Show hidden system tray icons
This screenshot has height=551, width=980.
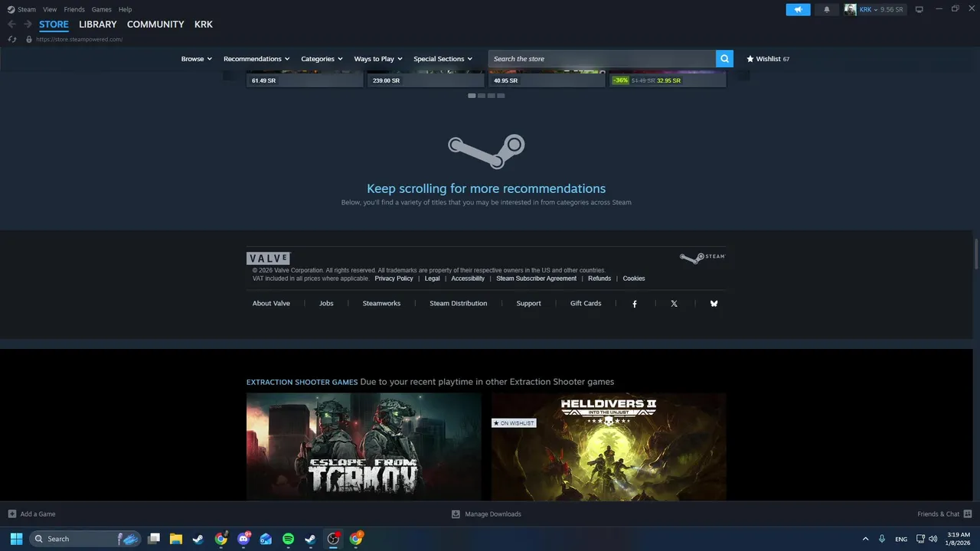866,539
